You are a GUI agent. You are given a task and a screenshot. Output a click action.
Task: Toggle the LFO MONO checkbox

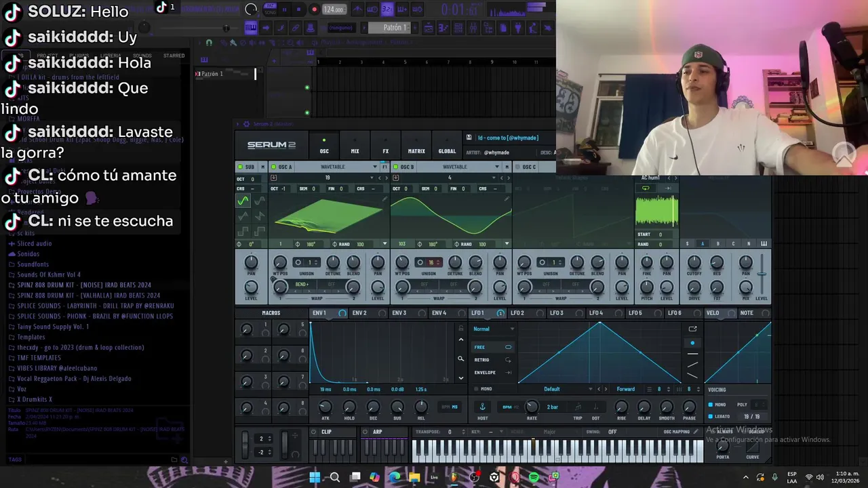point(476,389)
